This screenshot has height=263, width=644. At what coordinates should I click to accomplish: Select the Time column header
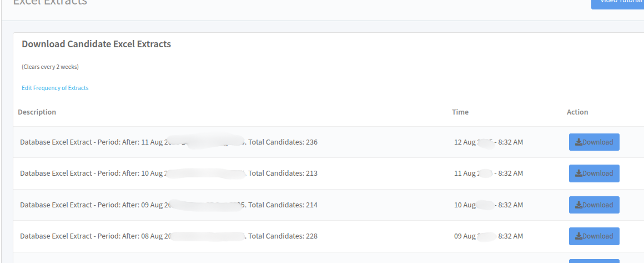coord(460,112)
